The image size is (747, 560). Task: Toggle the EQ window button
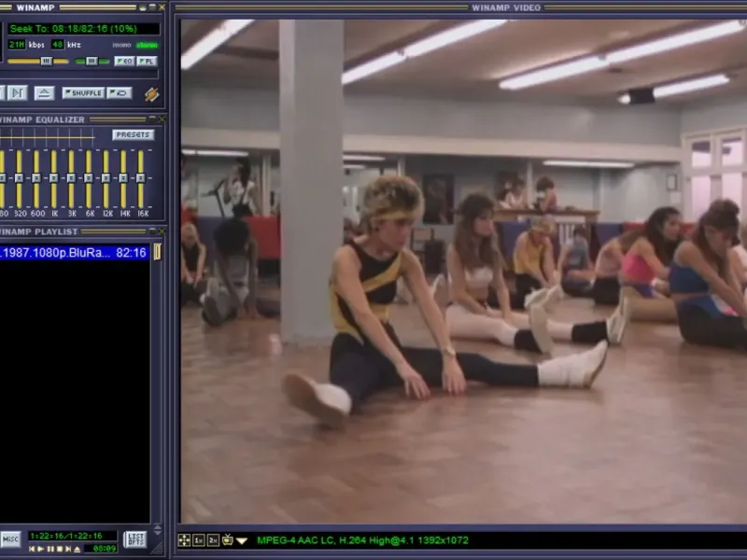point(124,61)
